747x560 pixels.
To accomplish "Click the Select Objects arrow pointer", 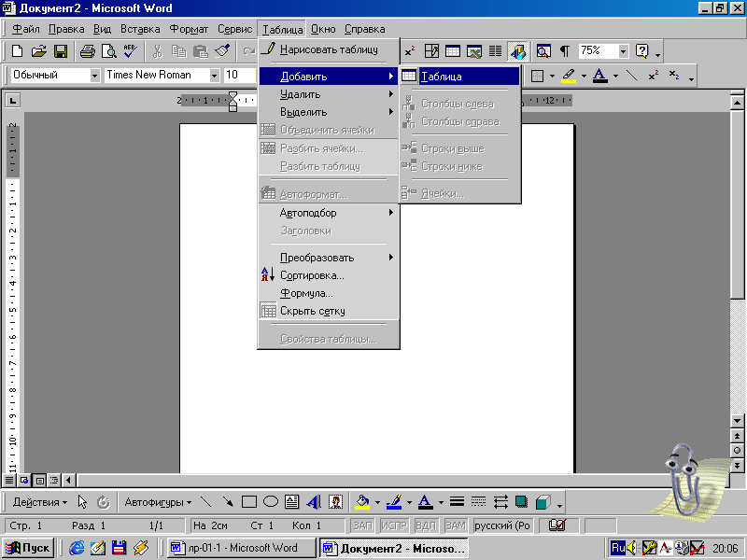I will click(82, 502).
